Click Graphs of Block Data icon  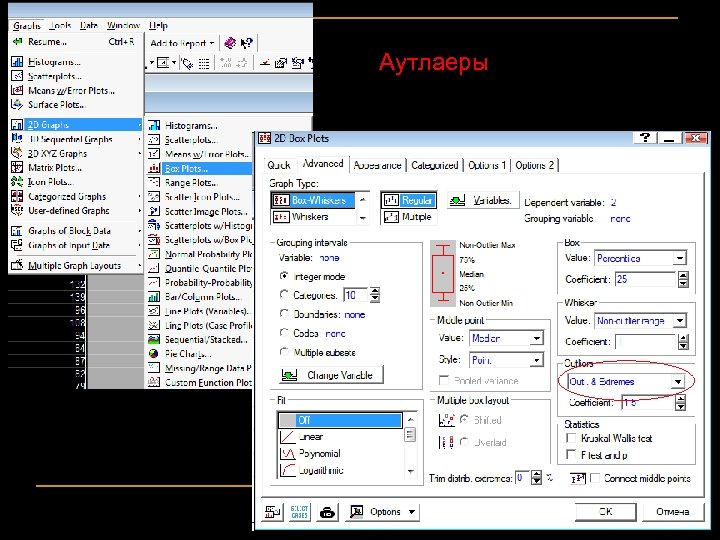click(x=17, y=231)
